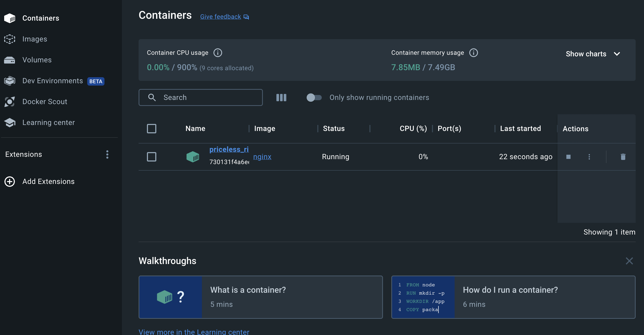Click the BETA badge
644x335 pixels.
[96, 81]
